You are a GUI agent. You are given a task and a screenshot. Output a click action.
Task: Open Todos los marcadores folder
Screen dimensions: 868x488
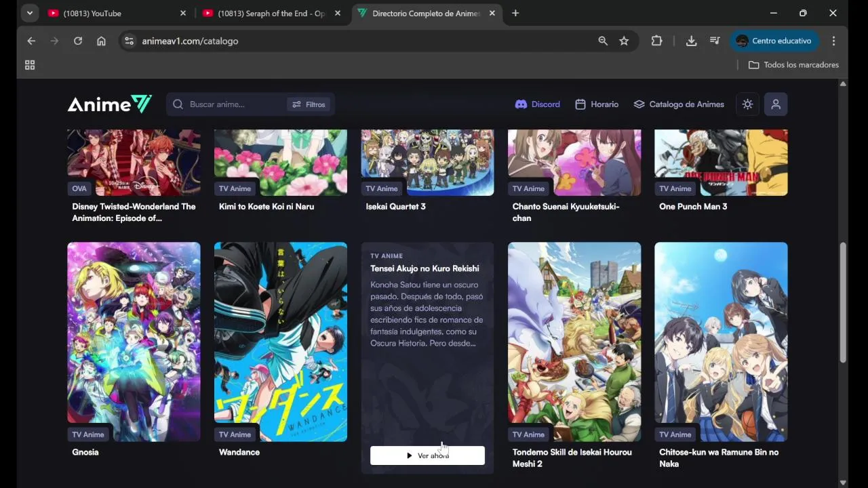(793, 65)
